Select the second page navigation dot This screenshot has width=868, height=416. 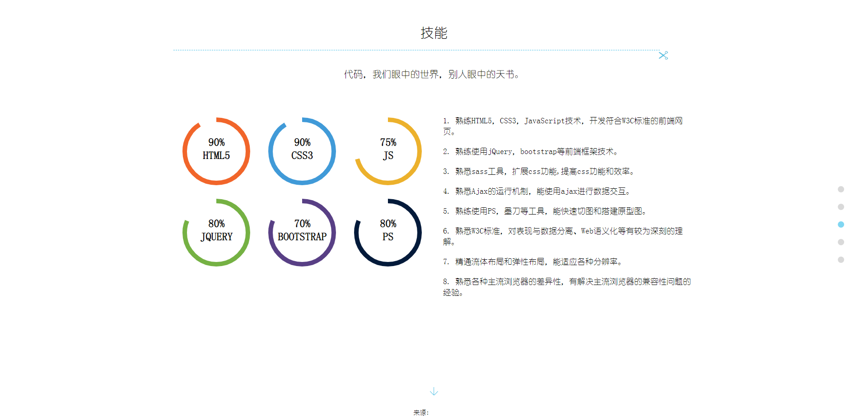coord(840,207)
